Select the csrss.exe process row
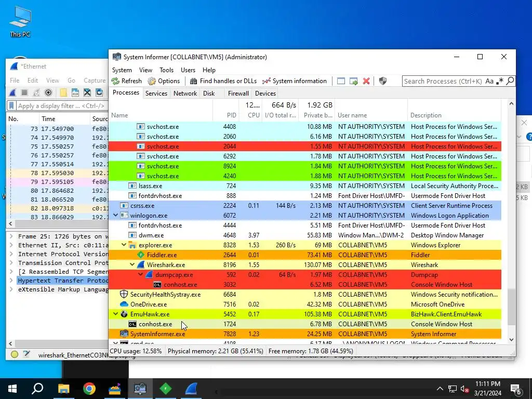Image resolution: width=532 pixels, height=399 pixels. 304,205
